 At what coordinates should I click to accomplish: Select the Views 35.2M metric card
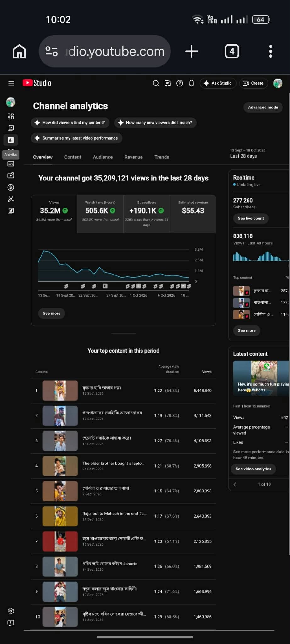click(54, 214)
